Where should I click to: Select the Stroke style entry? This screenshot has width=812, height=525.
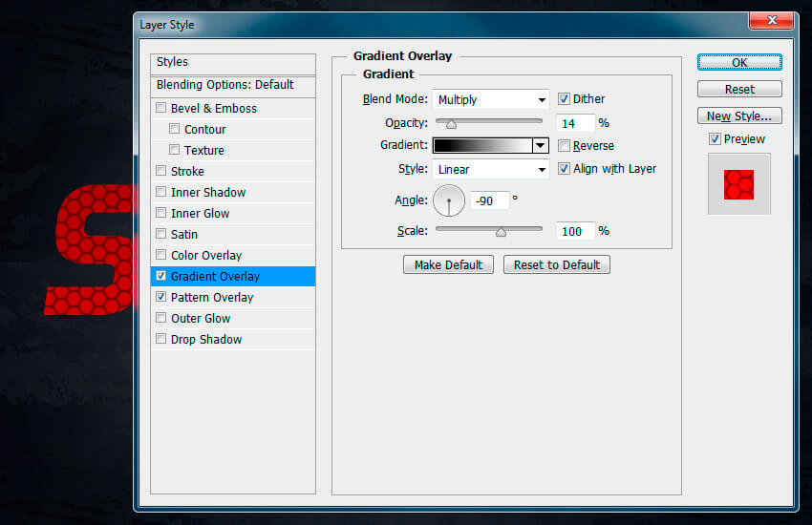click(187, 172)
